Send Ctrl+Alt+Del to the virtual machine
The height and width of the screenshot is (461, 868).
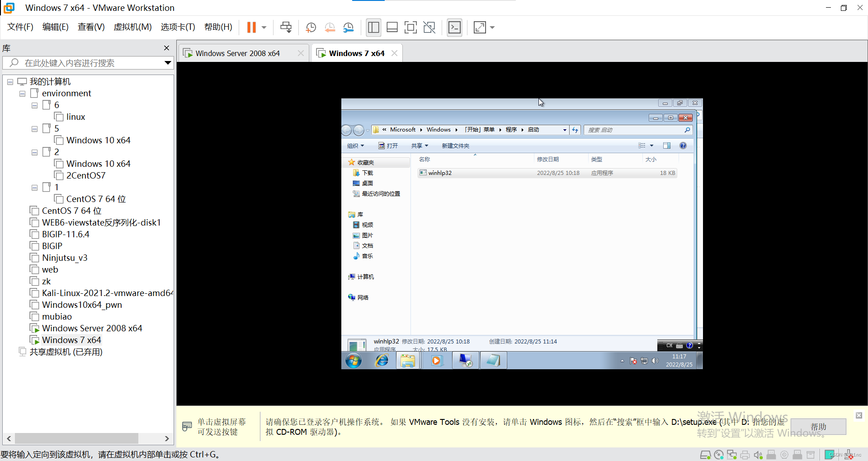[x=286, y=28]
